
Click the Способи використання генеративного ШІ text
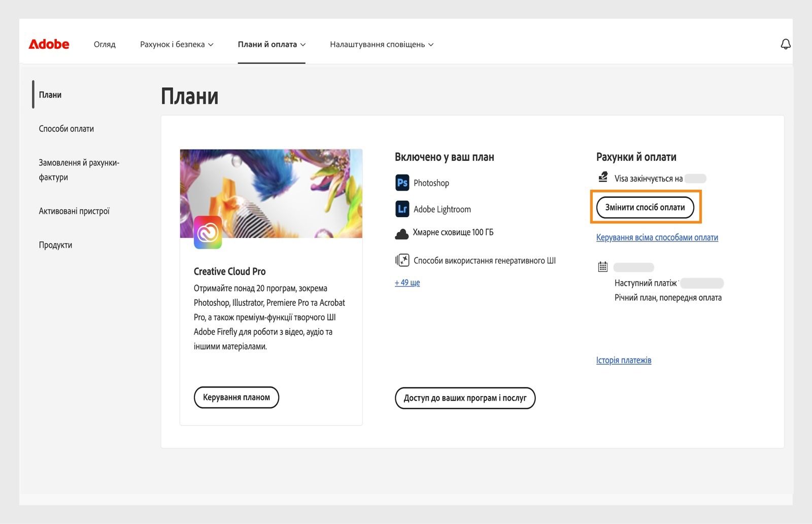(x=485, y=261)
